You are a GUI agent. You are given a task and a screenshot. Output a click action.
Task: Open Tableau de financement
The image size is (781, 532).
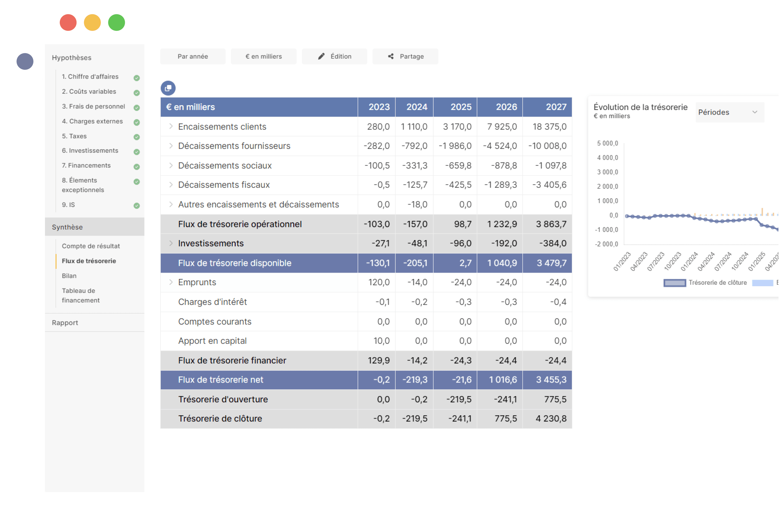(81, 296)
